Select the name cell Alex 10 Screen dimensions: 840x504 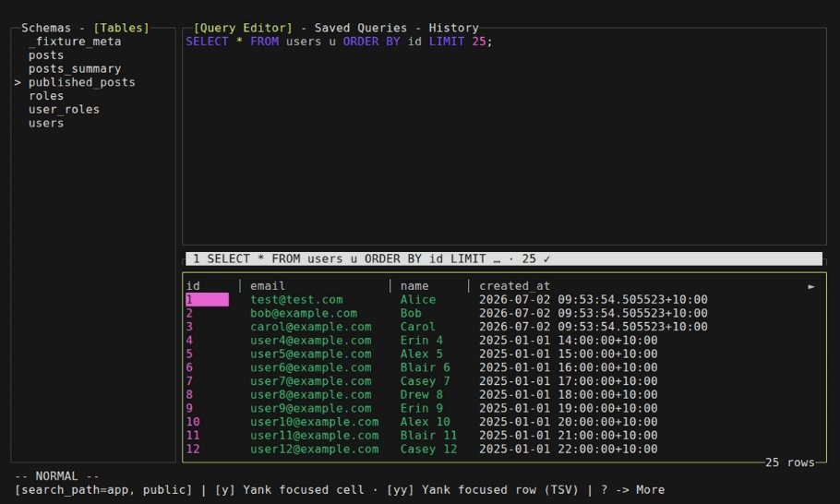coord(426,422)
